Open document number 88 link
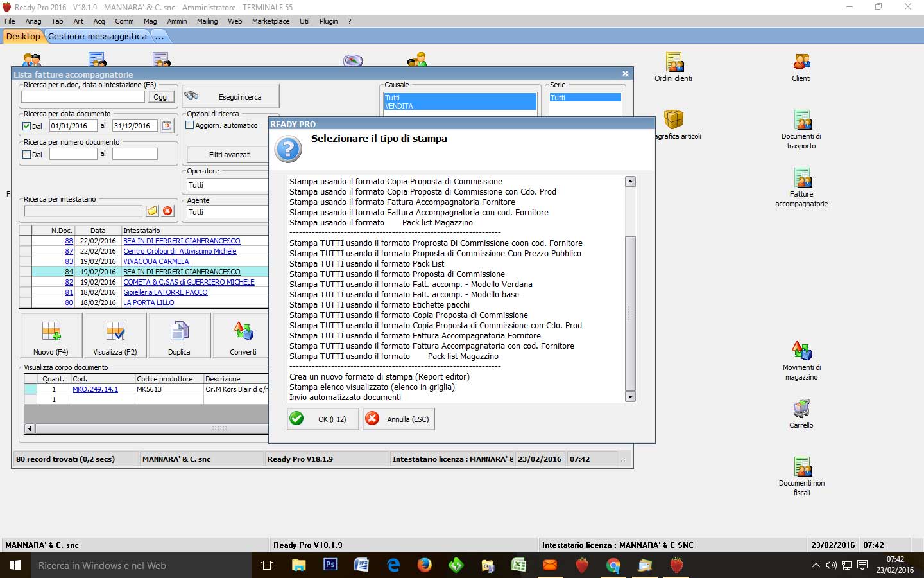 [69, 241]
